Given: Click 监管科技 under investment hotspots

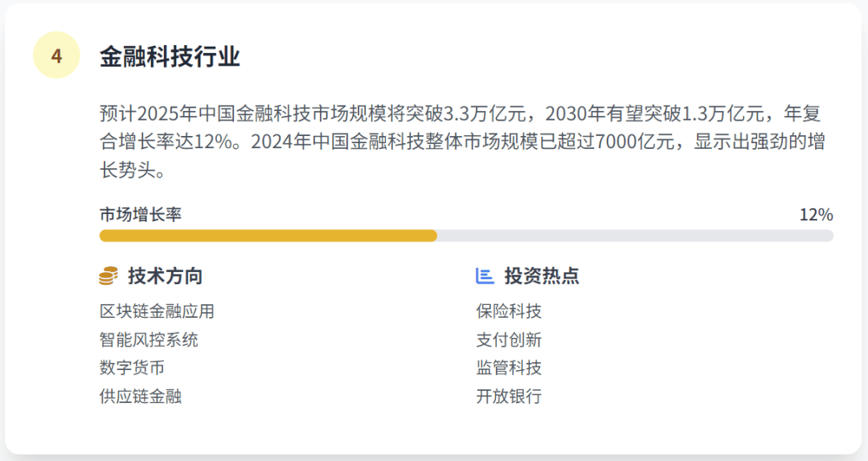Looking at the screenshot, I should click(x=509, y=368).
